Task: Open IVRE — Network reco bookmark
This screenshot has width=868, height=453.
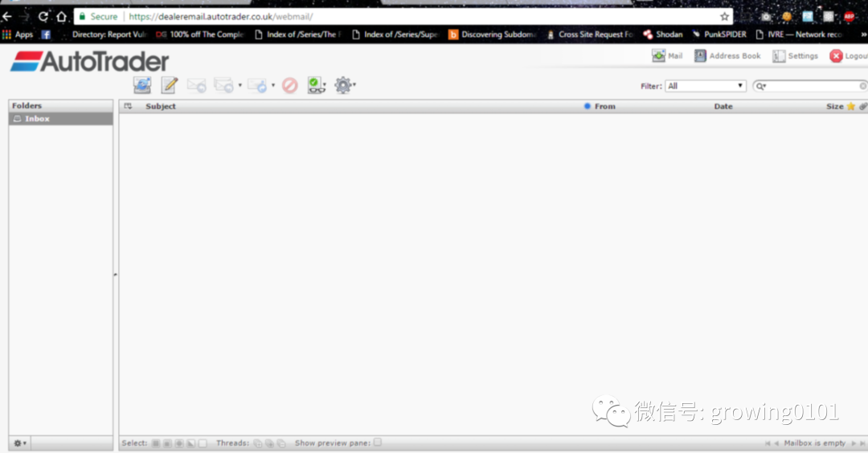Action: click(800, 35)
